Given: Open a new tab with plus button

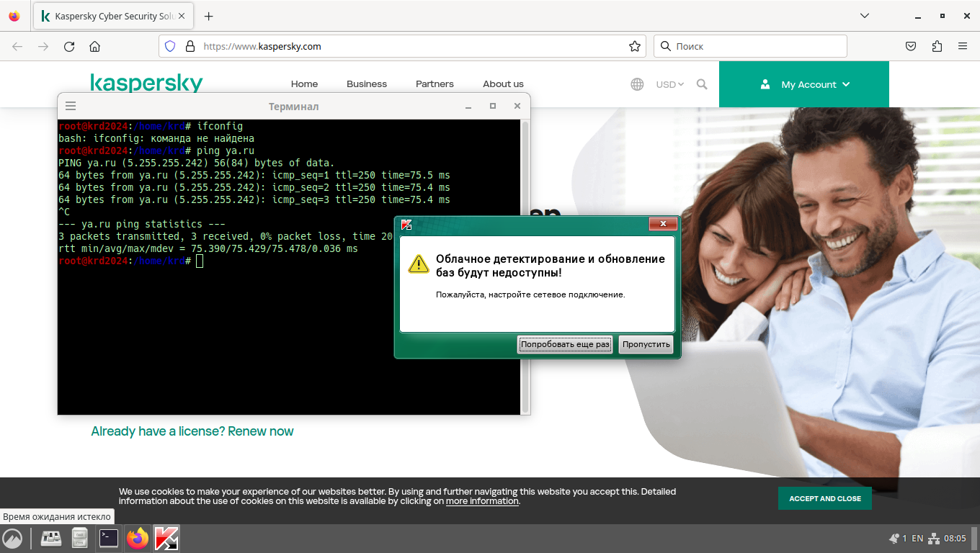Looking at the screenshot, I should point(209,16).
